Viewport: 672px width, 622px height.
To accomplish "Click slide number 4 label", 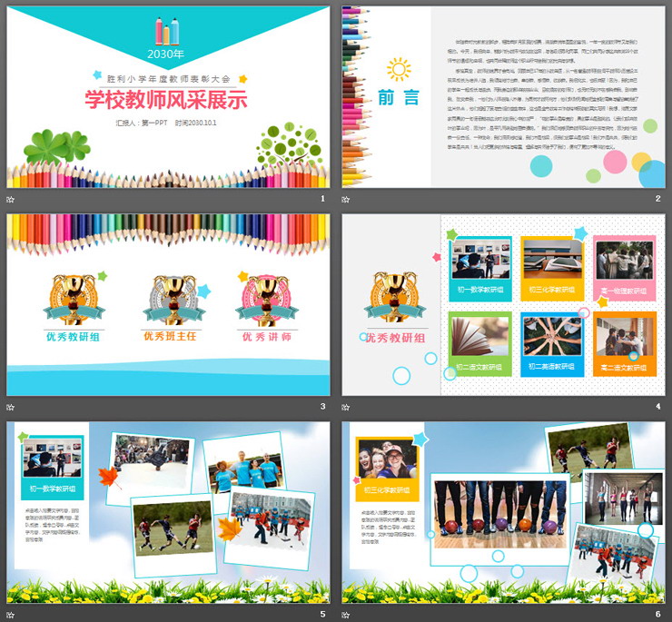I will coord(657,406).
